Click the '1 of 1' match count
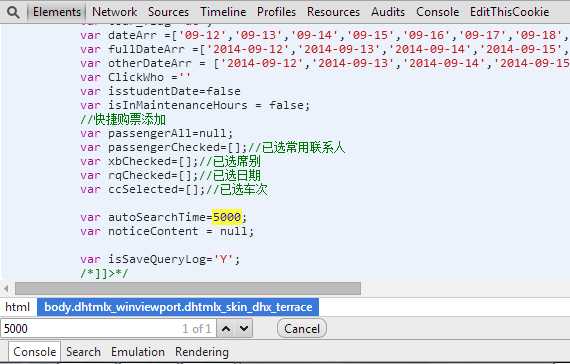The width and height of the screenshot is (570, 364). coord(197,329)
